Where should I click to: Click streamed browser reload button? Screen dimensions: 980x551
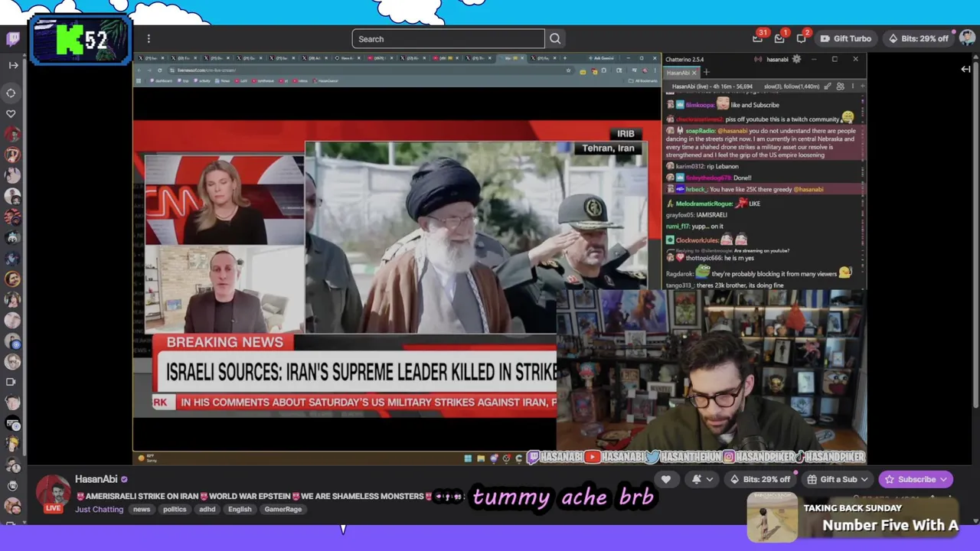click(x=160, y=70)
